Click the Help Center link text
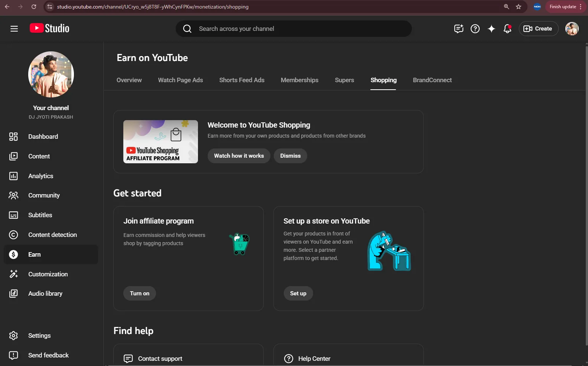The width and height of the screenshot is (588, 366). click(x=314, y=359)
